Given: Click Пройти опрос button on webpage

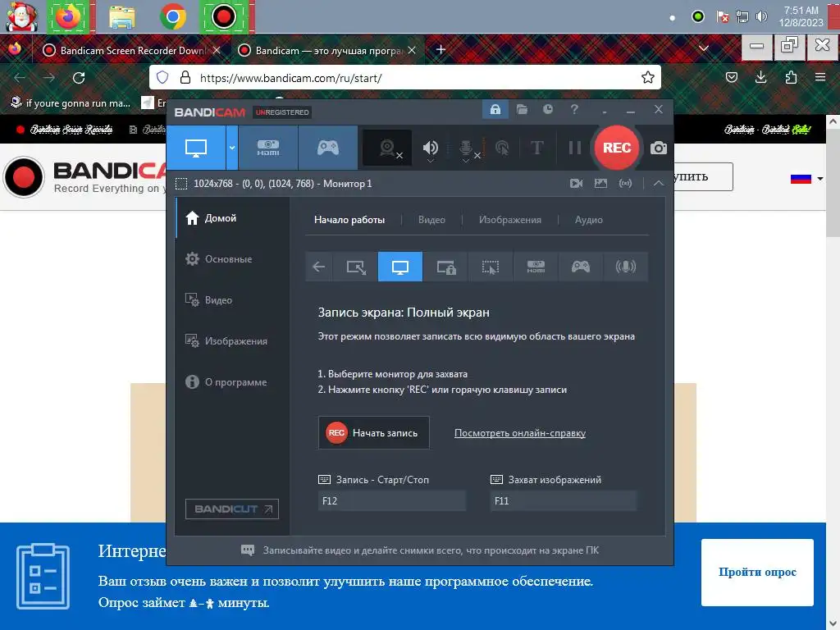Looking at the screenshot, I should 757,572.
